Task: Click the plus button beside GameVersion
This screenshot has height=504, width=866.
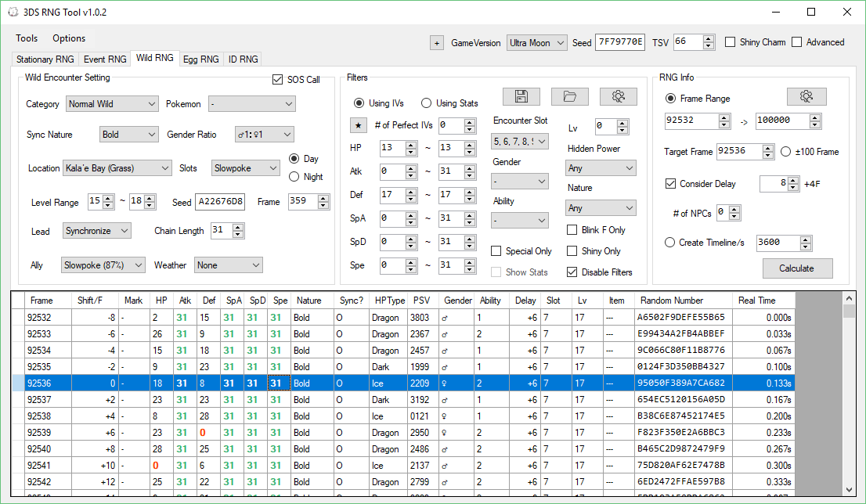Action: pos(436,42)
